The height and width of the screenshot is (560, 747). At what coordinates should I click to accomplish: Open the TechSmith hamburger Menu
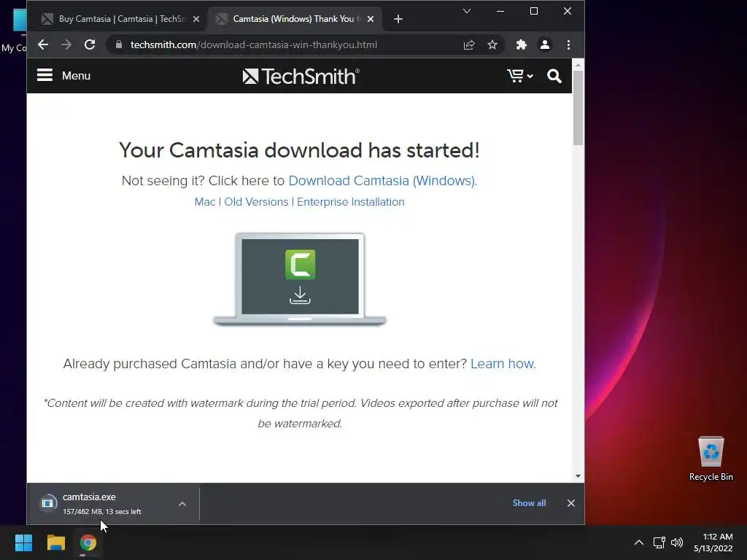pos(64,75)
